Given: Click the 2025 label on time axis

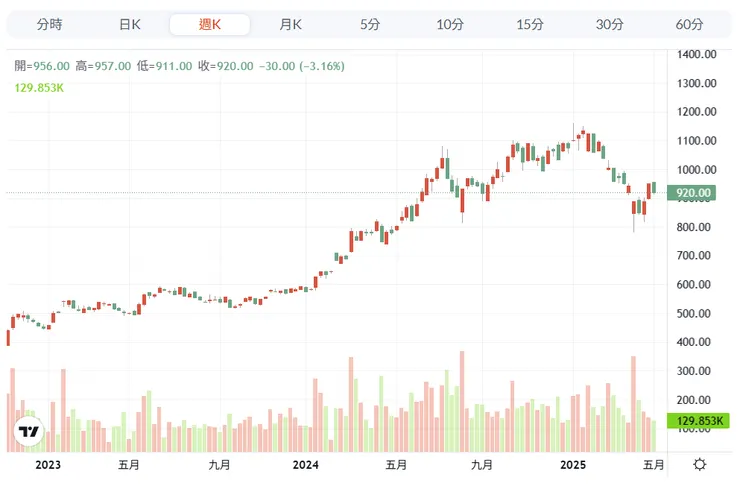Looking at the screenshot, I should pos(573,465).
